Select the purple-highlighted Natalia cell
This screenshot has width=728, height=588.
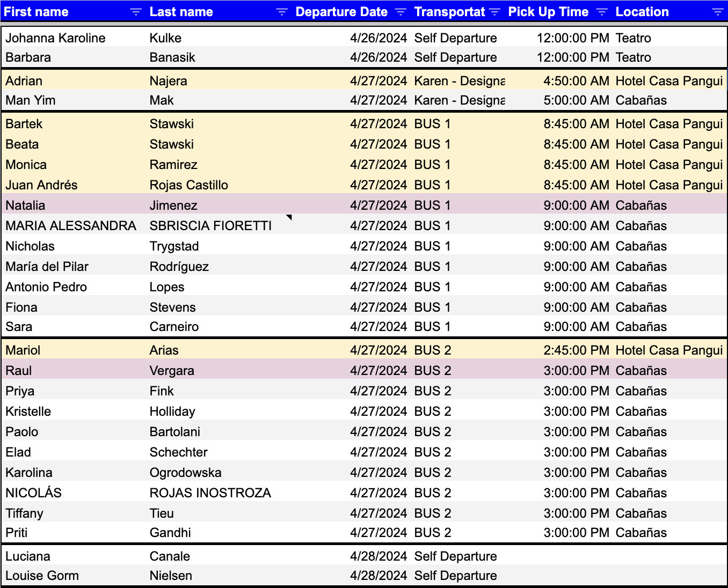pyautogui.click(x=25, y=205)
